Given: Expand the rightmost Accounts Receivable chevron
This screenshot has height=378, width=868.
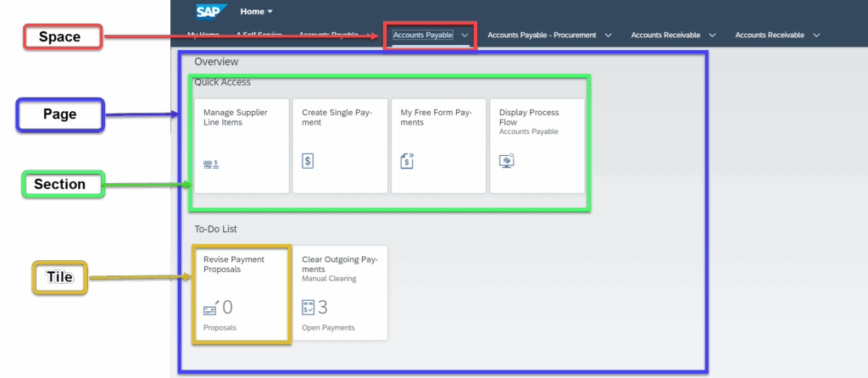Looking at the screenshot, I should 816,36.
